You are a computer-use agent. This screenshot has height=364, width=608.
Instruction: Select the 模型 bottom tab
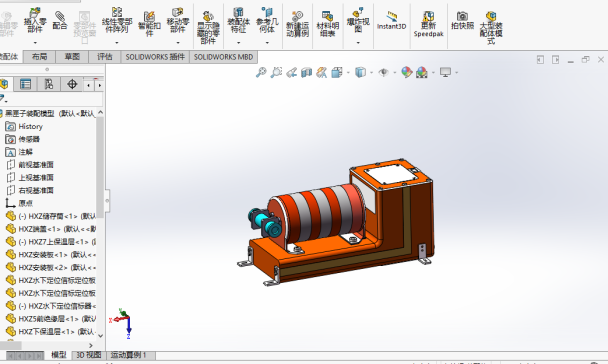coord(59,355)
